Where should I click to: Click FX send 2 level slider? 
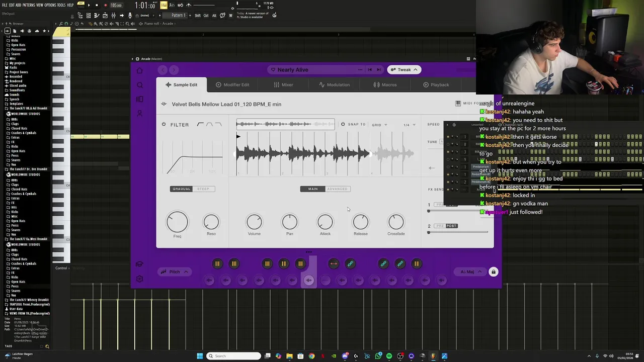(x=458, y=232)
